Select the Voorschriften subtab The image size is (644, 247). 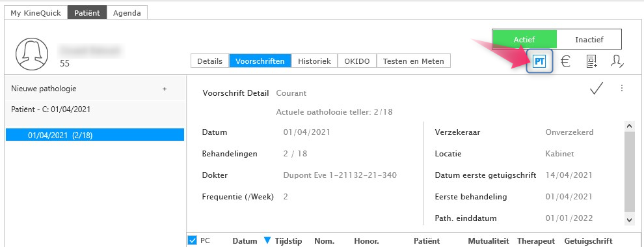click(260, 61)
